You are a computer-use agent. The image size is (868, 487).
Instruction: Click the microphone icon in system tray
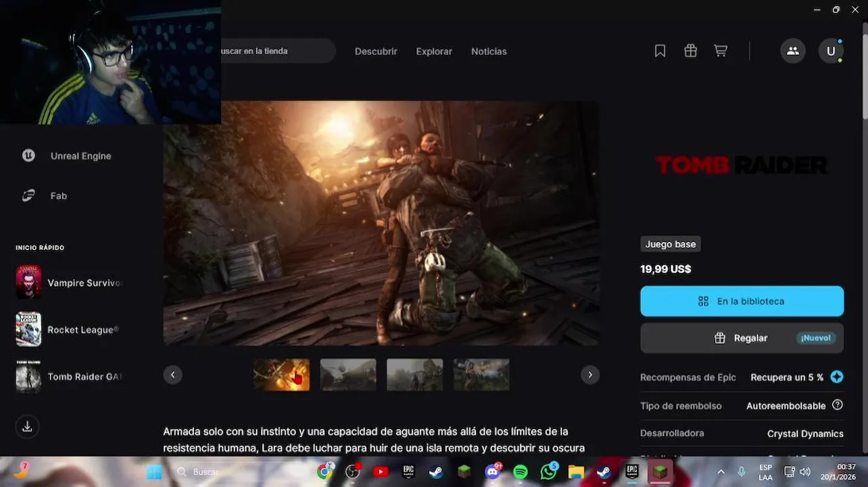(741, 471)
